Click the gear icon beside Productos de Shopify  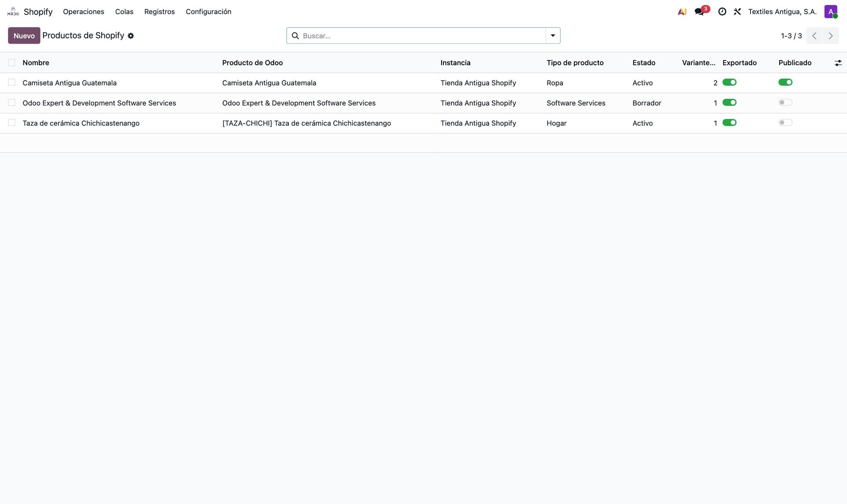[131, 36]
